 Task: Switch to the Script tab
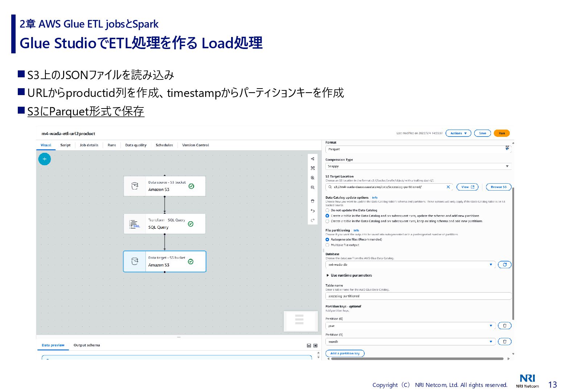coord(66,145)
